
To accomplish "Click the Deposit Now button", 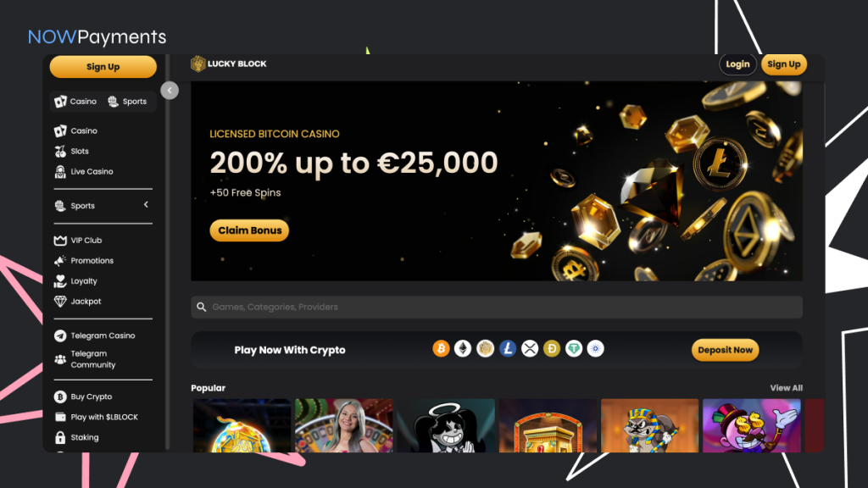I will point(726,350).
